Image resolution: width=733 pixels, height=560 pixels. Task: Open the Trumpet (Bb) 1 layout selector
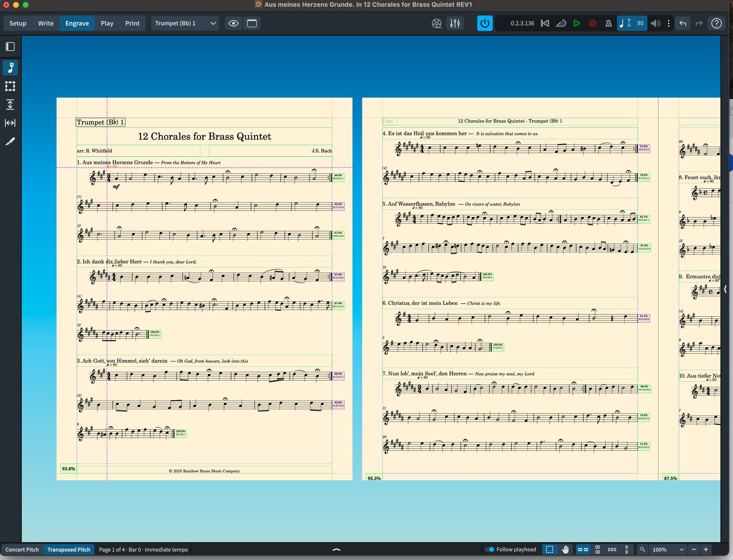pos(185,23)
